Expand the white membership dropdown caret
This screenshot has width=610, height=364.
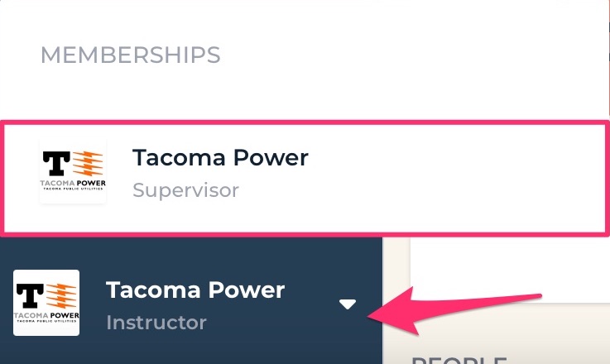coord(348,304)
